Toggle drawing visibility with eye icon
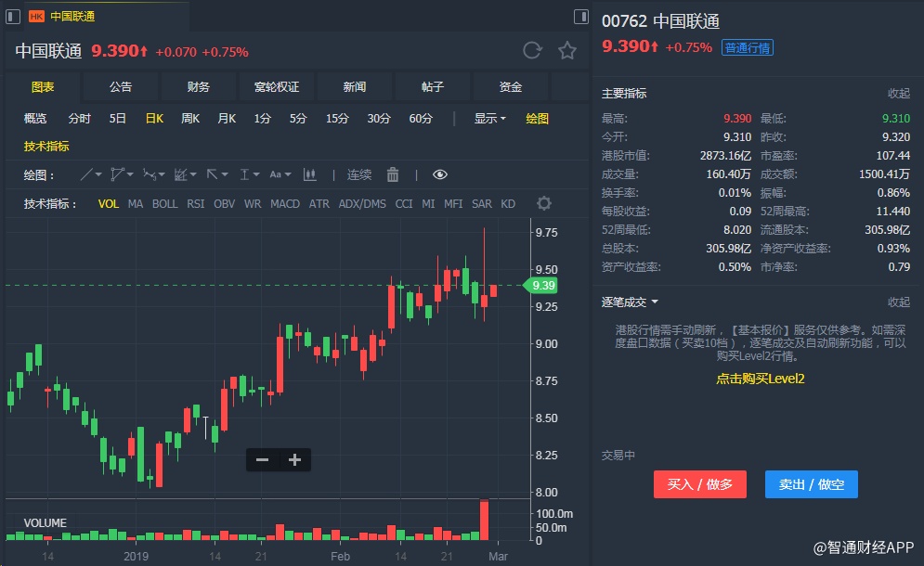The height and width of the screenshot is (566, 924). click(x=440, y=174)
